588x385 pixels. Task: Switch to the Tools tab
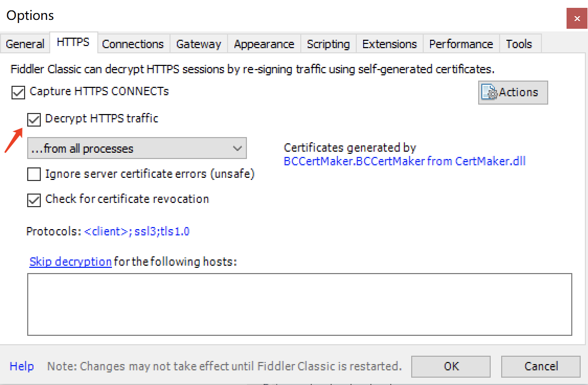click(519, 44)
